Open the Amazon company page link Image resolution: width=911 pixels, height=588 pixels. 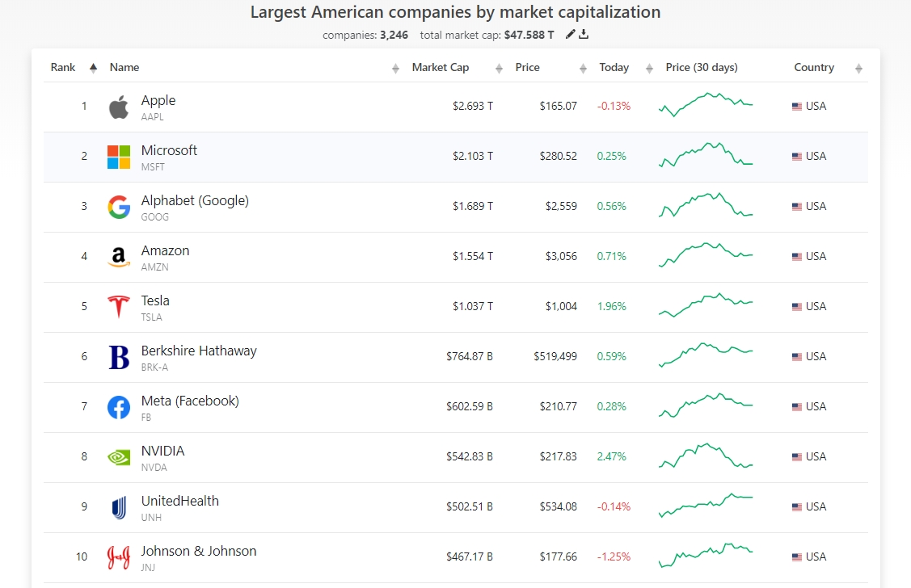tap(165, 250)
